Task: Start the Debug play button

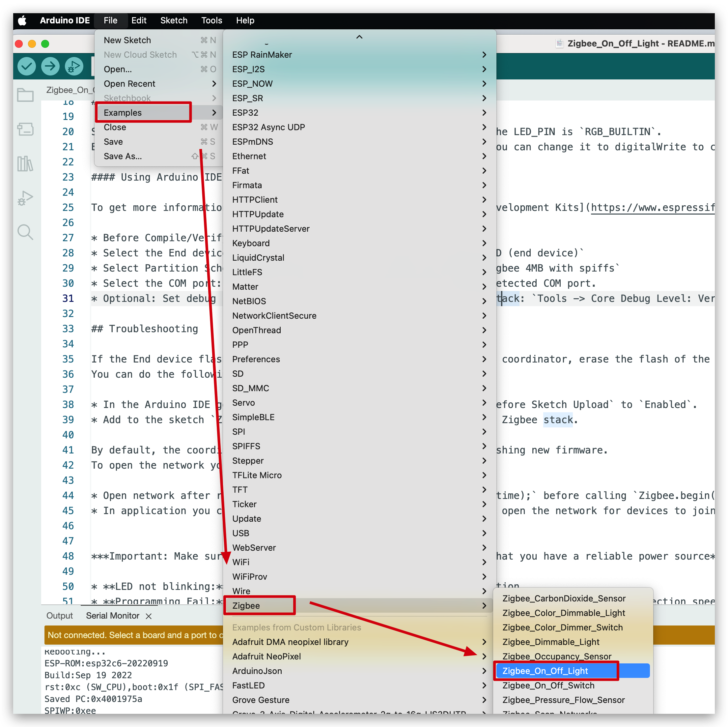Action: pyautogui.click(x=74, y=67)
